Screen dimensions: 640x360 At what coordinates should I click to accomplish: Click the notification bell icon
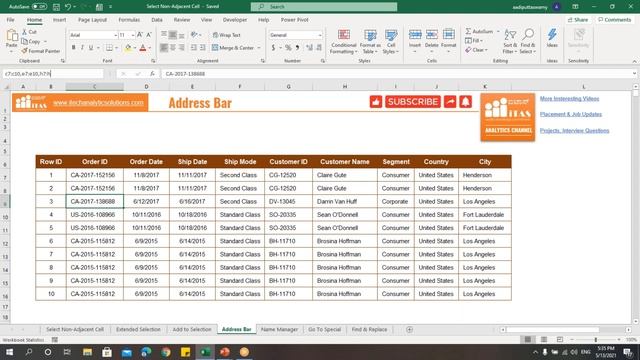[x=465, y=102]
